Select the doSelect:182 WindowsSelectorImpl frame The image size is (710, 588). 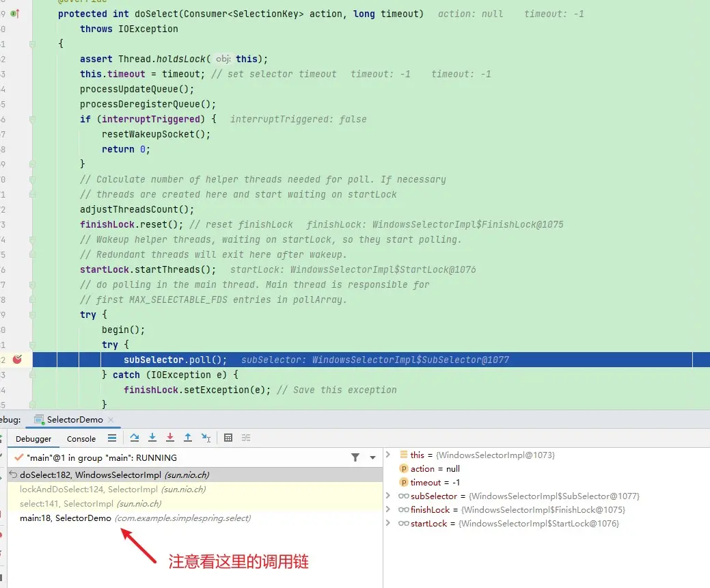pyautogui.click(x=195, y=475)
